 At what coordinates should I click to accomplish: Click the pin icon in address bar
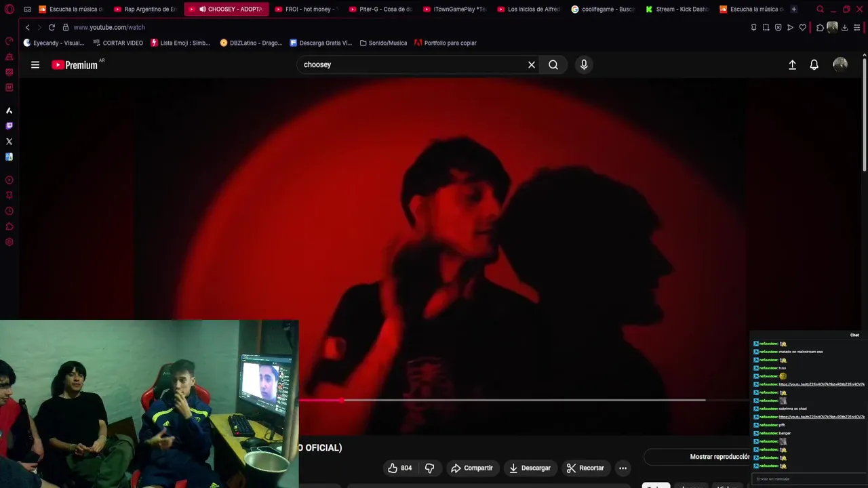point(753,28)
